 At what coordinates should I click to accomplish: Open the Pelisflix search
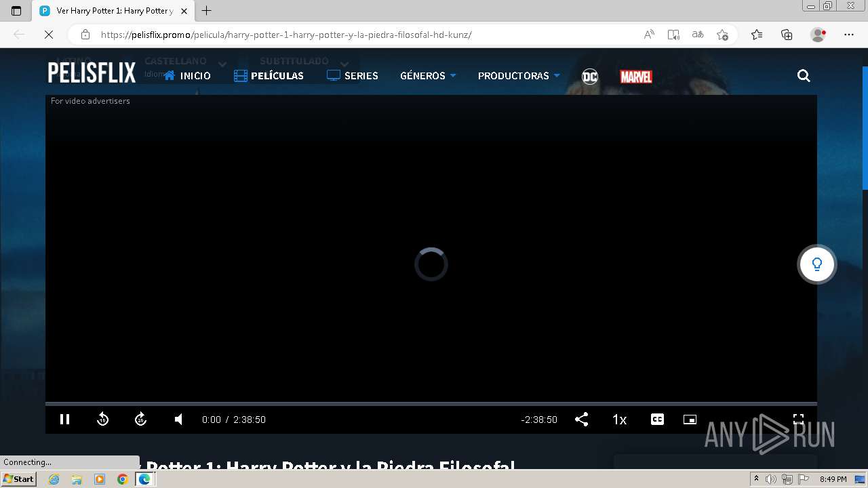tap(804, 76)
